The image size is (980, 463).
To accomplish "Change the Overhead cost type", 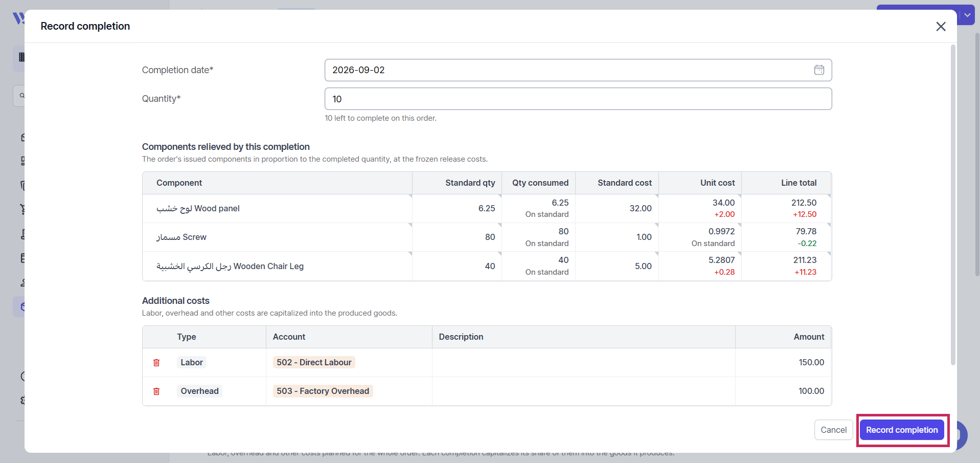I will pyautogui.click(x=199, y=391).
